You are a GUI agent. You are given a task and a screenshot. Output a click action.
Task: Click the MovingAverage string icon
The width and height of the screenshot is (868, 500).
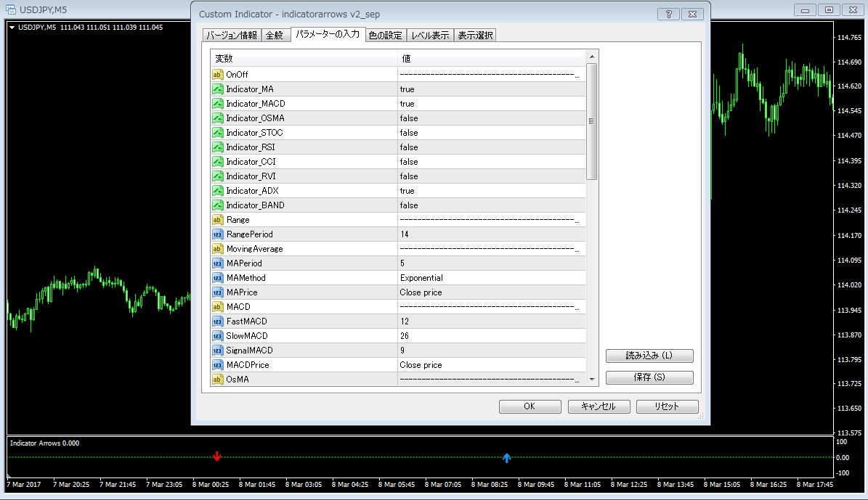coord(218,249)
